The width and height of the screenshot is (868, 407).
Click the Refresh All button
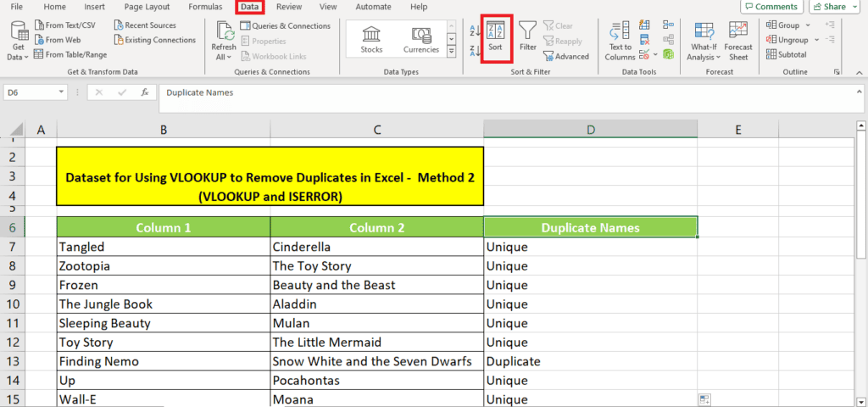224,41
